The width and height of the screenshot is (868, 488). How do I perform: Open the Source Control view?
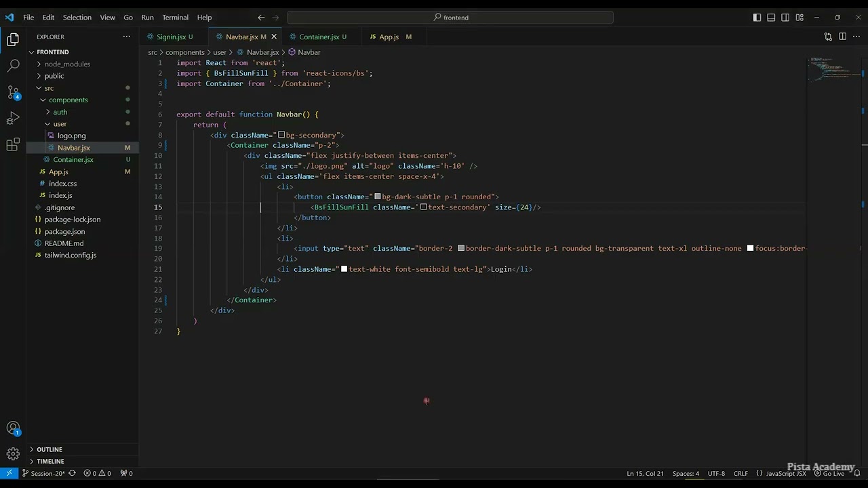pyautogui.click(x=13, y=92)
